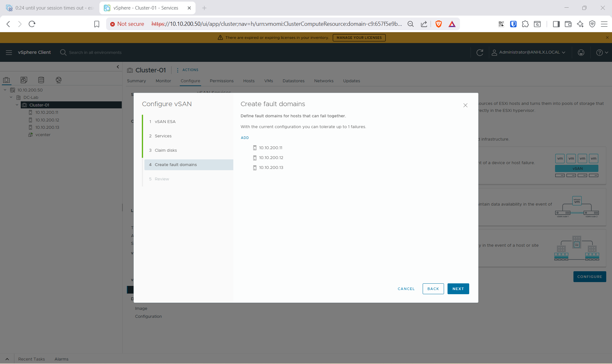Viewport: 612px width, 364px height.
Task: Click the CONFIGURE button behind the dialog
Action: [x=590, y=277]
